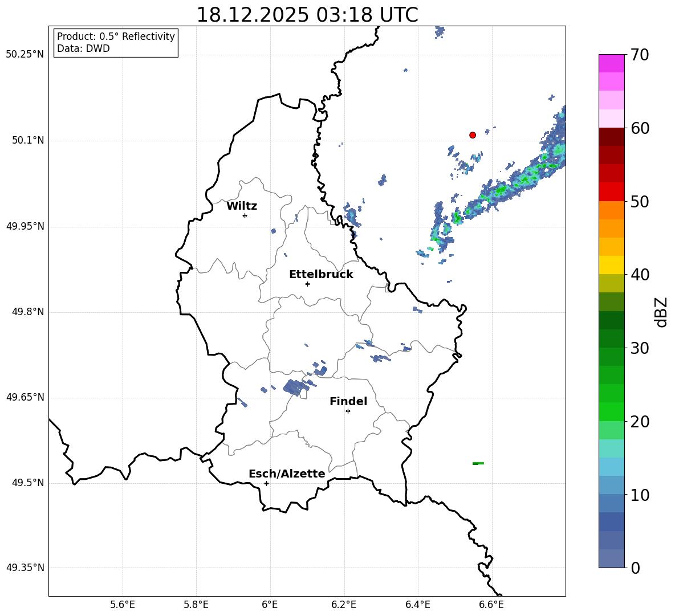Pick the dark red swatch below 60 dBZ
This screenshot has width=675, height=616.
611,137
